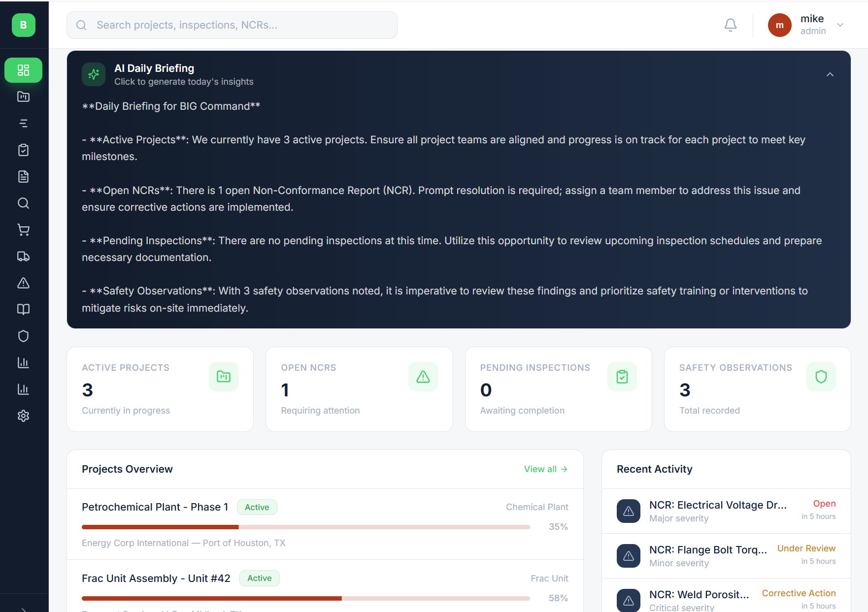Select the open book documentation icon
This screenshot has width=868, height=612.
tap(23, 309)
